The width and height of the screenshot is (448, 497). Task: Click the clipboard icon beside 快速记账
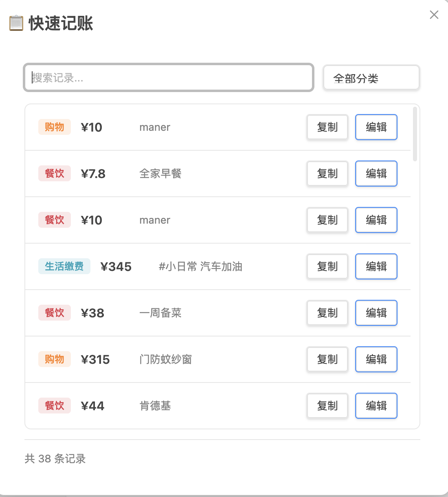16,23
